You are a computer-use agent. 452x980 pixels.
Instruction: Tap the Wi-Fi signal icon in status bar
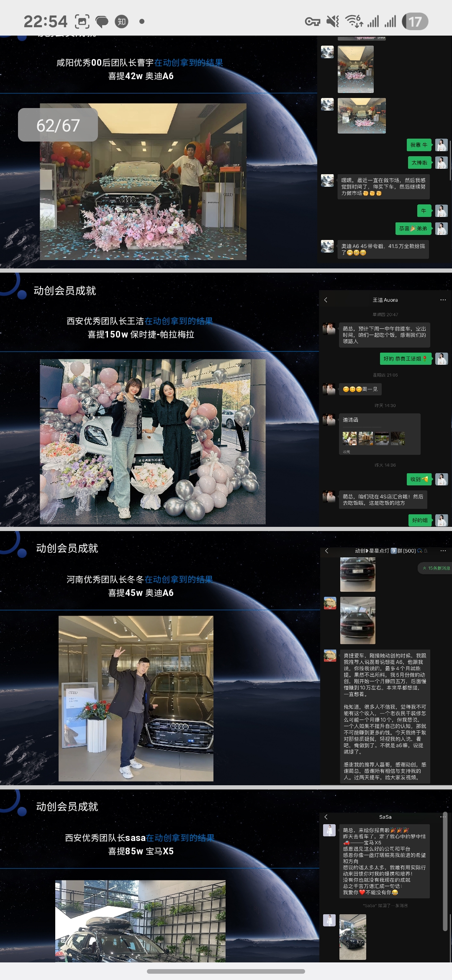[354, 21]
